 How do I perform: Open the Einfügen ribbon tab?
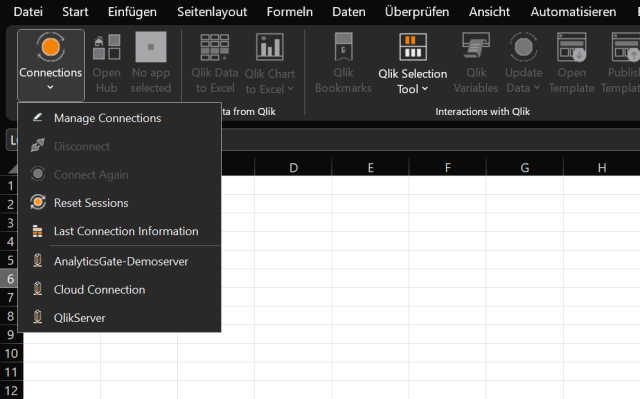132,12
